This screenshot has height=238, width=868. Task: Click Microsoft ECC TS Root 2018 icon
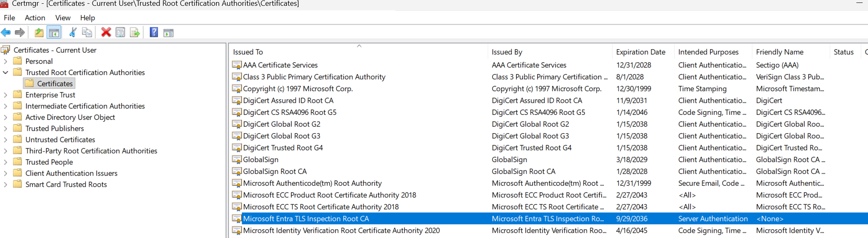237,207
